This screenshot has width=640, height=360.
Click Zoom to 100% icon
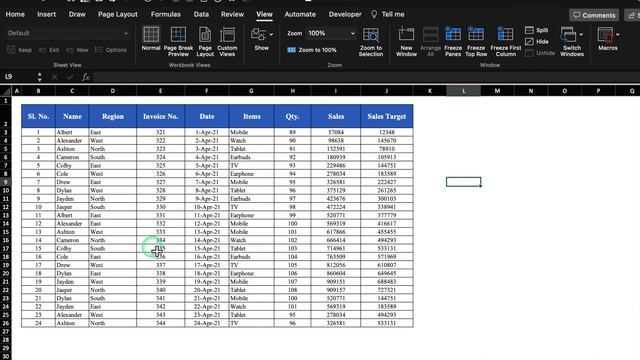[x=291, y=50]
